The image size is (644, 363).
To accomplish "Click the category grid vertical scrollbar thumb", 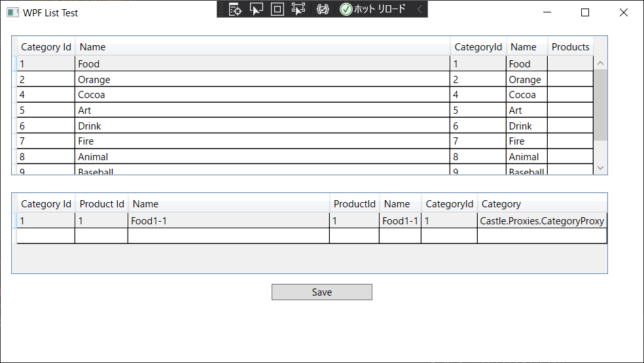I will point(600,105).
